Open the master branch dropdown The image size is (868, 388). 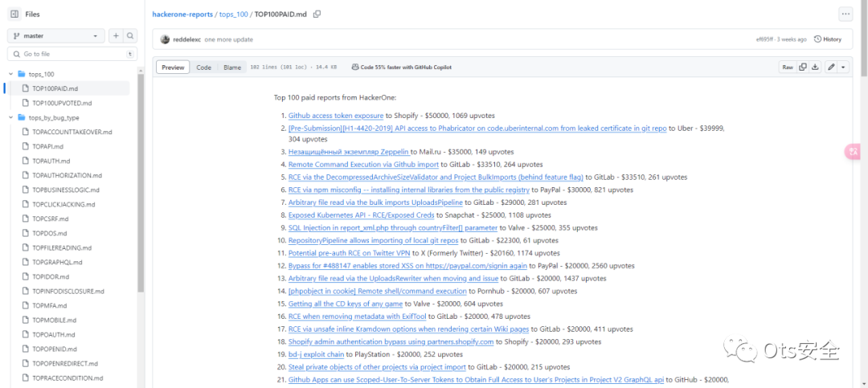click(55, 36)
